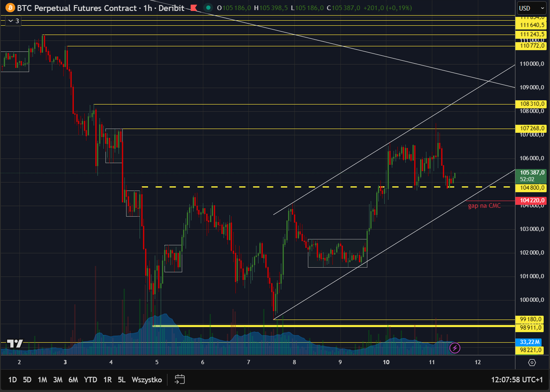Image resolution: width=550 pixels, height=392 pixels.
Task: Select the 3M time range
Action: [x=58, y=380]
